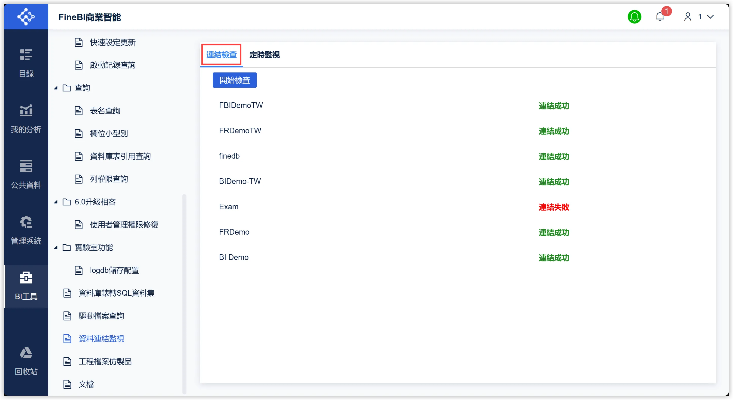Click the FineBI logo icon

(26, 17)
